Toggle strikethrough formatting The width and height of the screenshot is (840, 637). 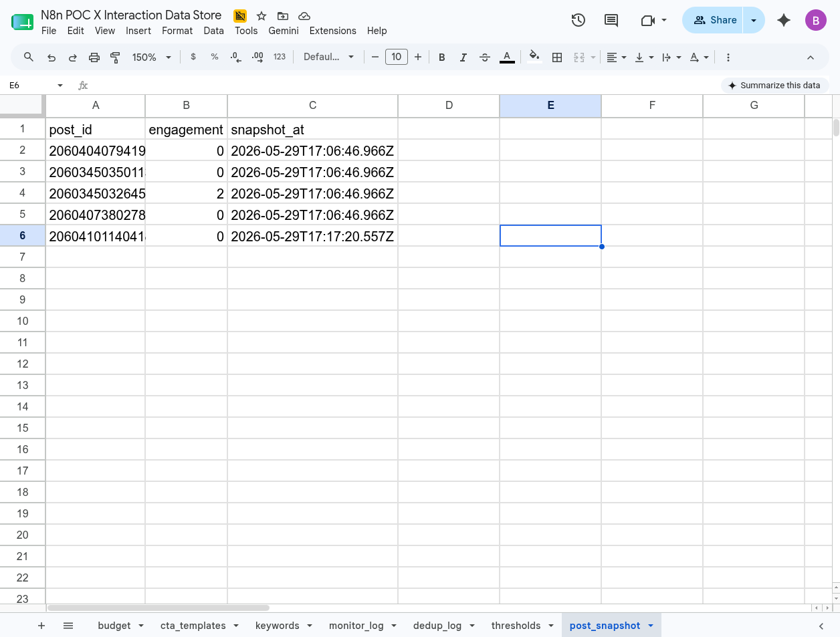click(485, 57)
